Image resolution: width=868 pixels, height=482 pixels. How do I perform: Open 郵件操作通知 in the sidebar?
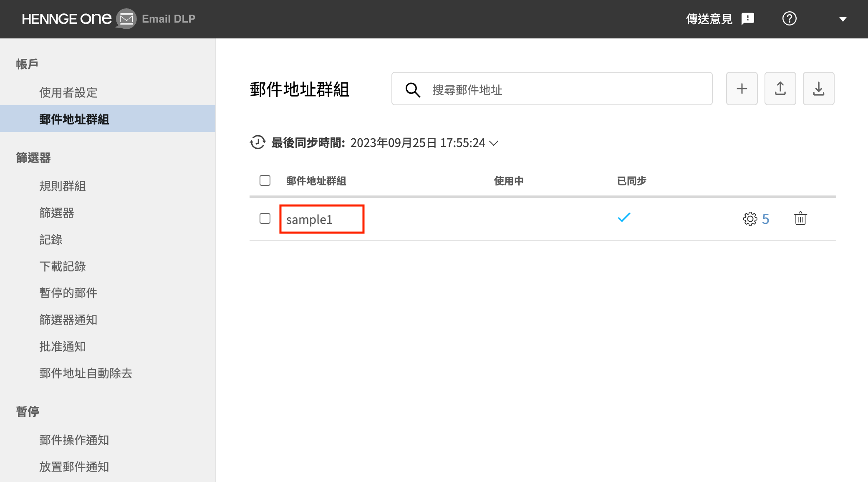coord(74,440)
